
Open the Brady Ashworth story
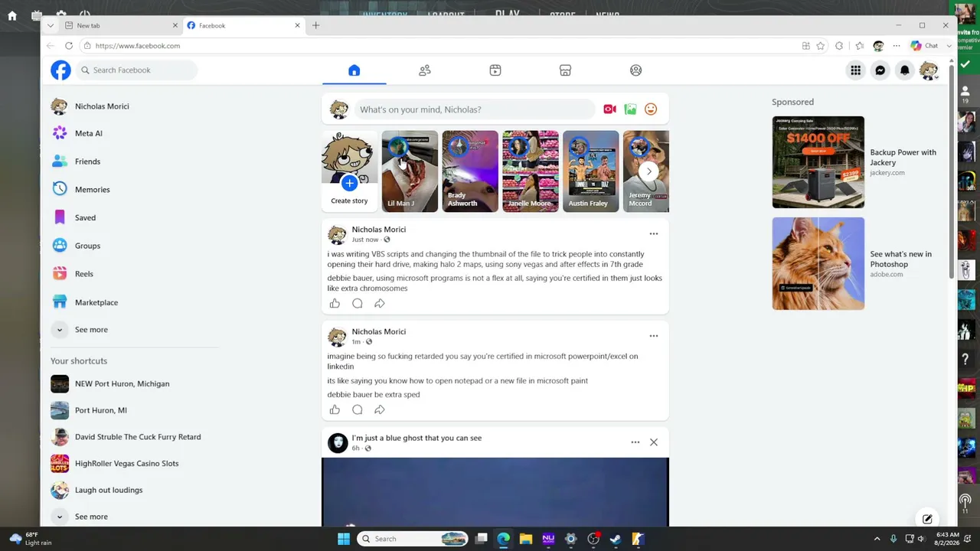coord(470,171)
